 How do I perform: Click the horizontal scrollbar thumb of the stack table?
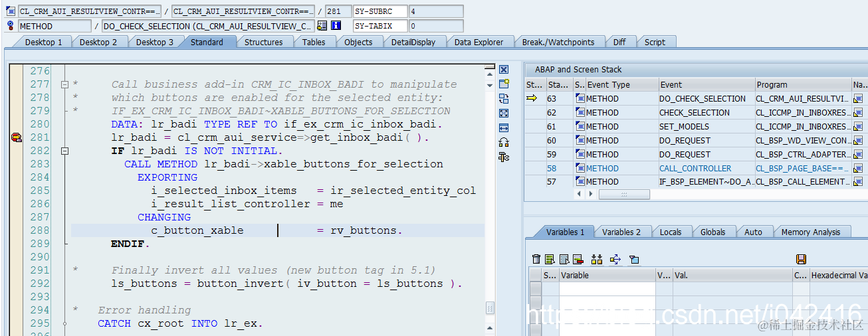pyautogui.click(x=624, y=194)
